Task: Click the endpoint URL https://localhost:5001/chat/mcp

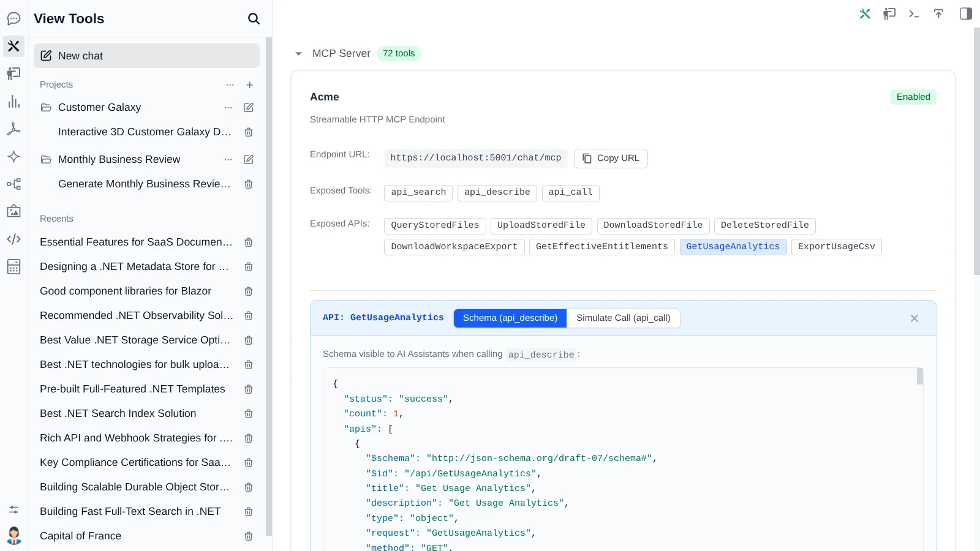Action: tap(476, 158)
